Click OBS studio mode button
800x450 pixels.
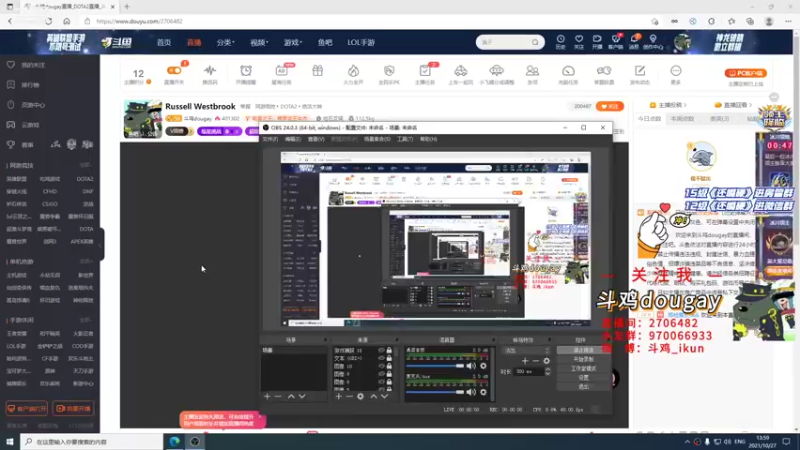[583, 368]
